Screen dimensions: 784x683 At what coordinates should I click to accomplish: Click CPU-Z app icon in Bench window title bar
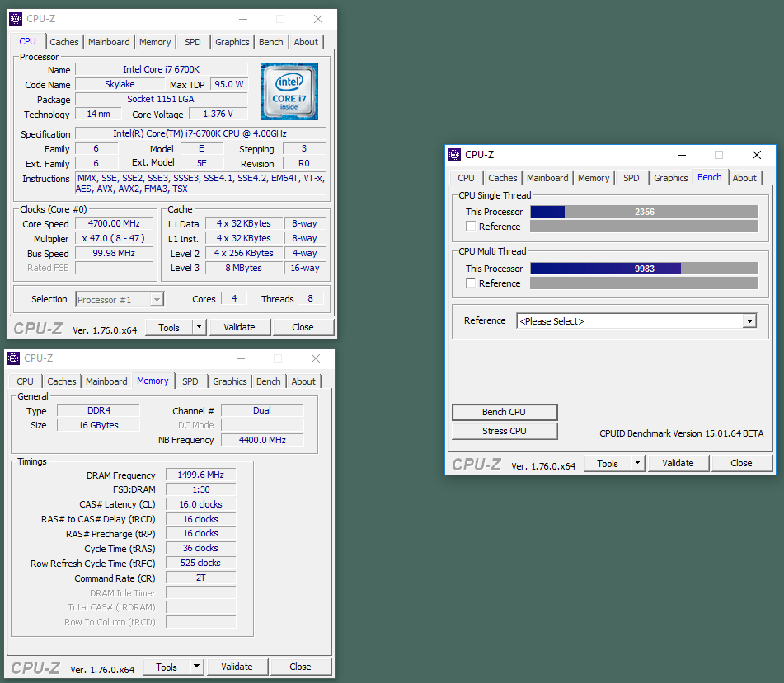(454, 155)
